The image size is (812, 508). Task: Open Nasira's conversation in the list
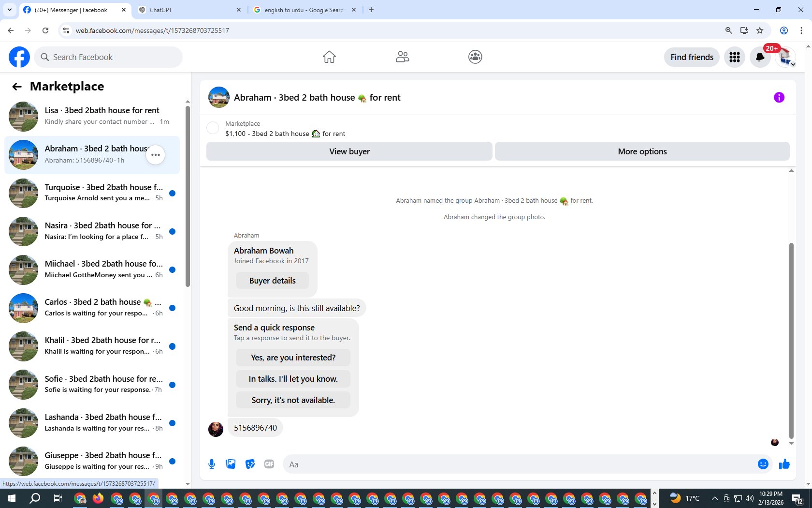tap(92, 231)
